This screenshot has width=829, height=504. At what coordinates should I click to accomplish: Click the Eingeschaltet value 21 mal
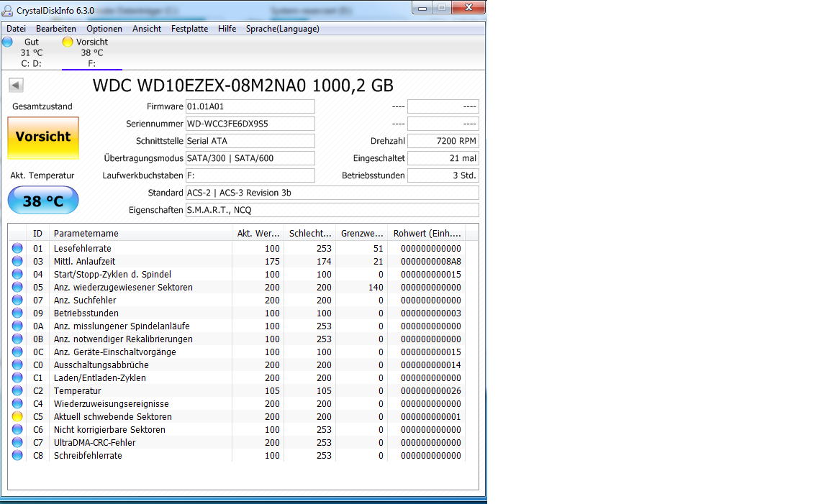443,158
